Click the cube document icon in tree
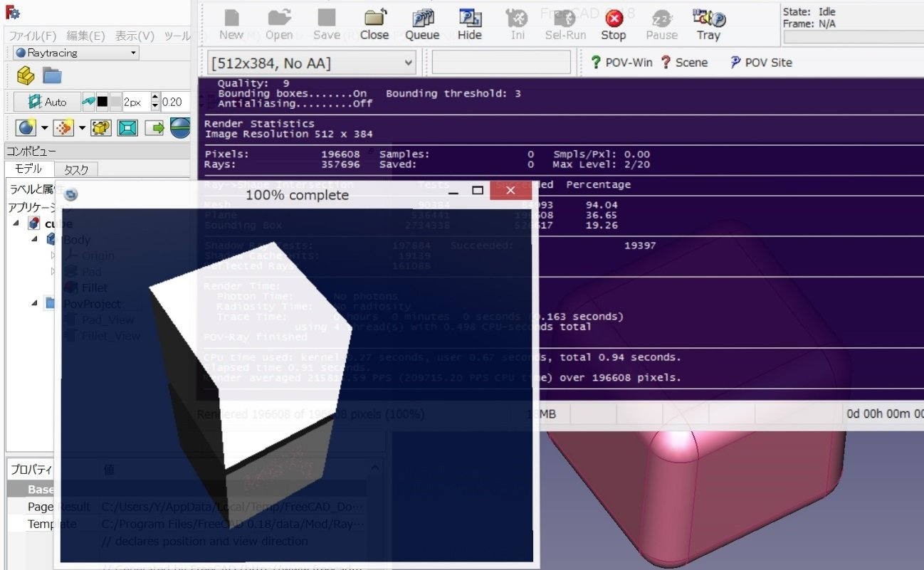Viewport: 924px width, 570px height. (x=33, y=223)
